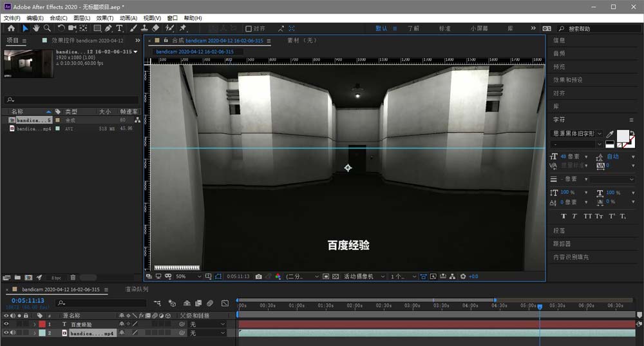Open the 活动摄像机 camera view dropdown
This screenshot has height=346, width=644.
click(x=365, y=276)
